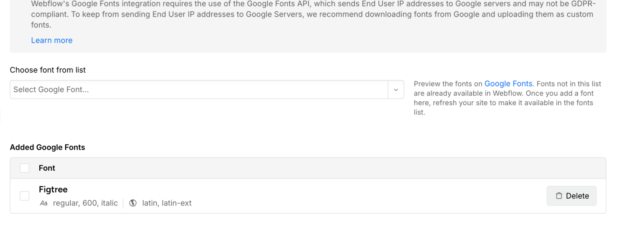Screen dimensions: 644x230
Task: Click the Aa font styles icon
Action: (x=43, y=203)
